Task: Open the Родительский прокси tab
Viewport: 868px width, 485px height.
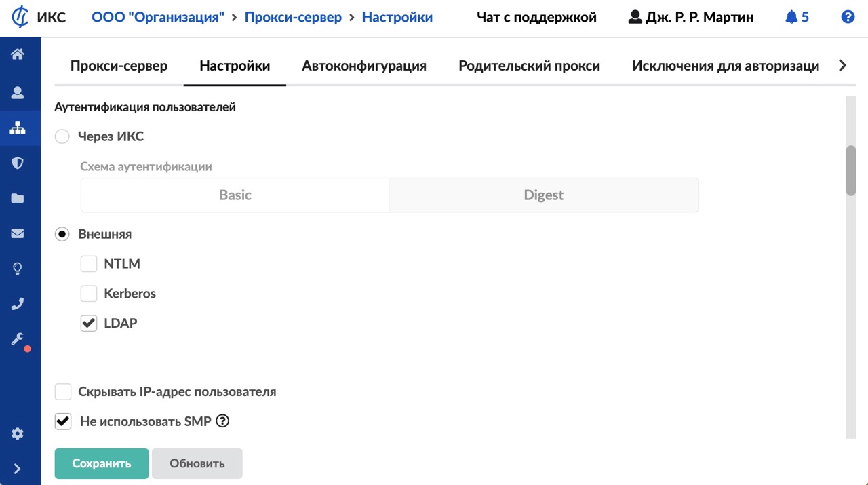Action: point(529,66)
